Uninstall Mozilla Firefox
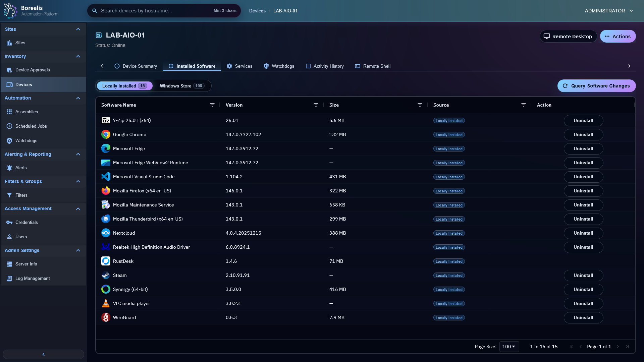The image size is (644, 362). tap(583, 191)
